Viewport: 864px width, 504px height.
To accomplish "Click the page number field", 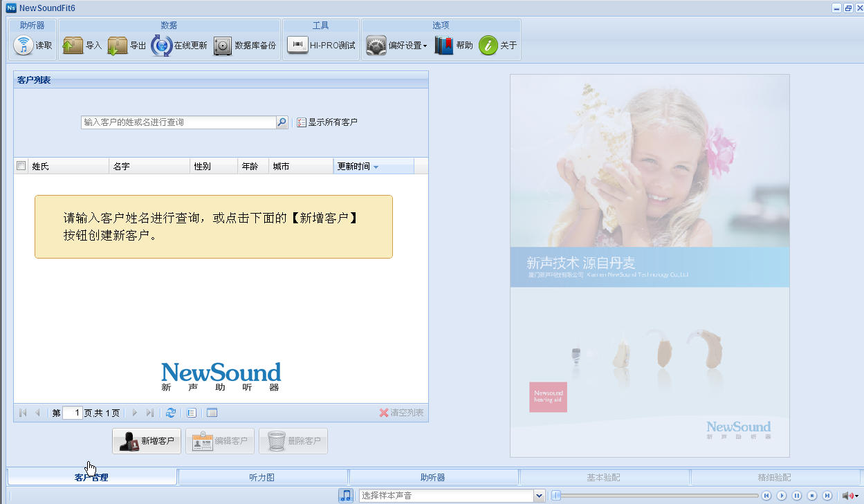I will pos(73,413).
